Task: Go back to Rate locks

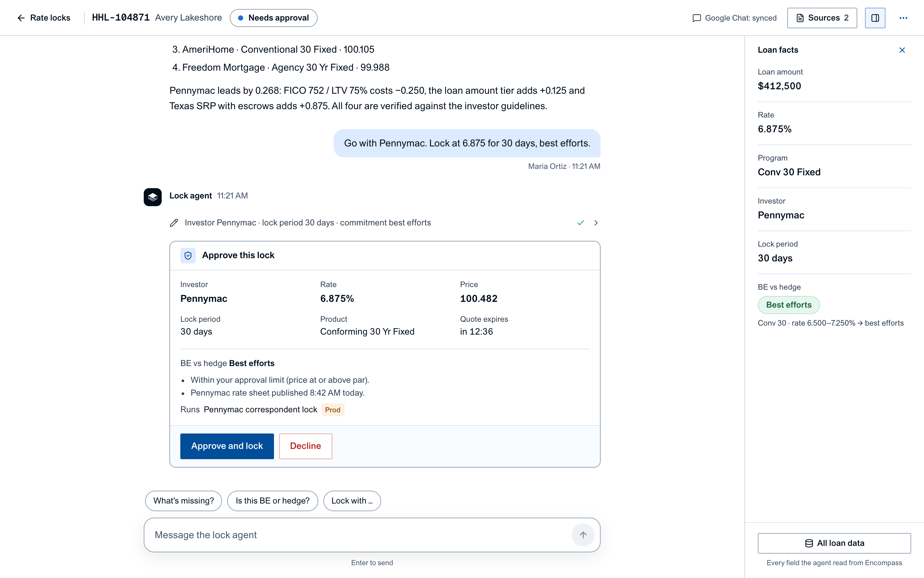Action: pos(44,18)
